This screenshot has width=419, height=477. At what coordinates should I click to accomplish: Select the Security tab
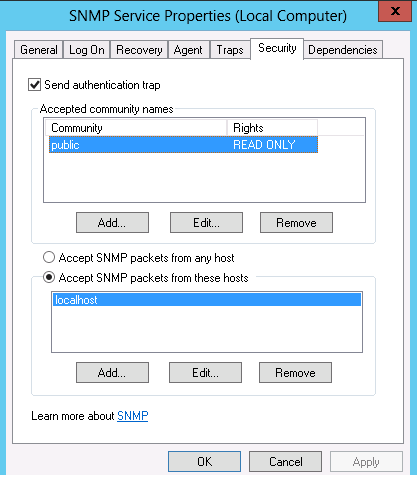click(277, 49)
